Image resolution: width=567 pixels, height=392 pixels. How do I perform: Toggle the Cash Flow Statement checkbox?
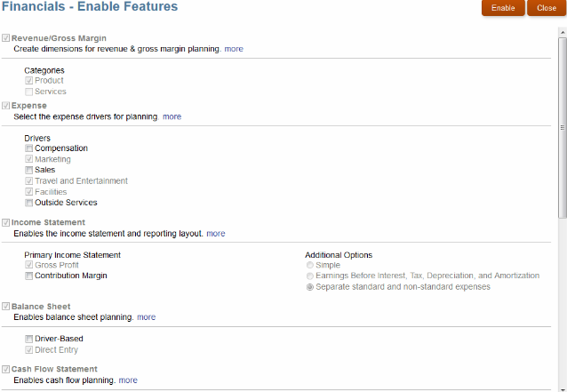[6, 369]
